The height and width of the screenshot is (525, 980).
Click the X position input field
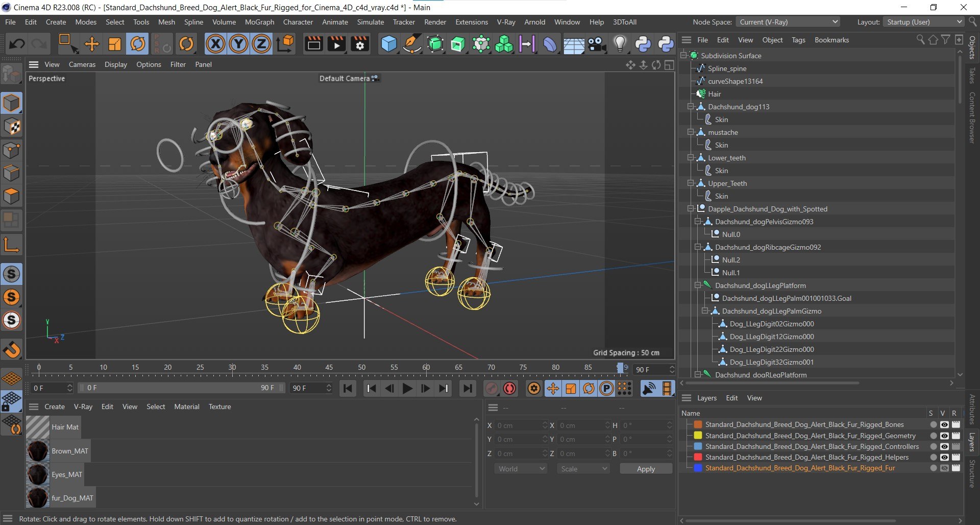point(521,425)
